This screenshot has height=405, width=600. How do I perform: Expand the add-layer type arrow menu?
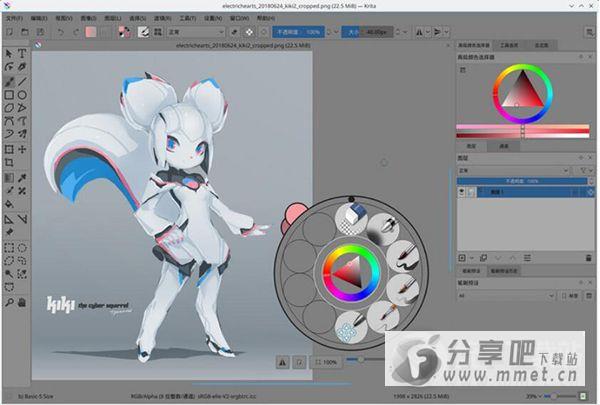(471, 258)
